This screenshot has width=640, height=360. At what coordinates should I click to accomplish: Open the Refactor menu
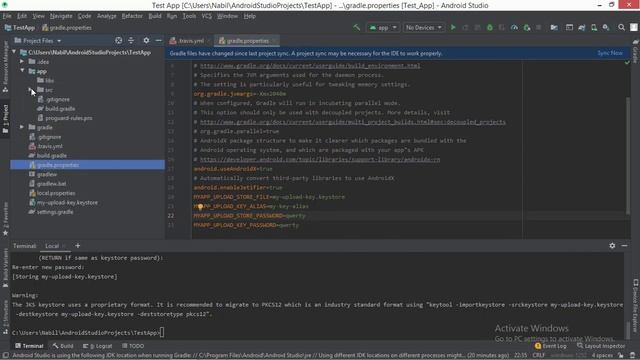132,16
